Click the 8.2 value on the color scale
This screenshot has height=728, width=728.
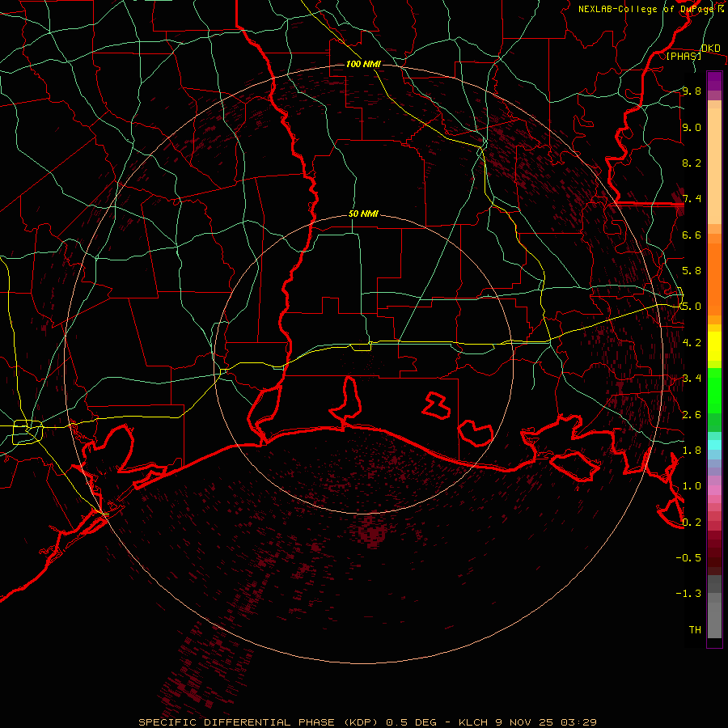click(692, 163)
